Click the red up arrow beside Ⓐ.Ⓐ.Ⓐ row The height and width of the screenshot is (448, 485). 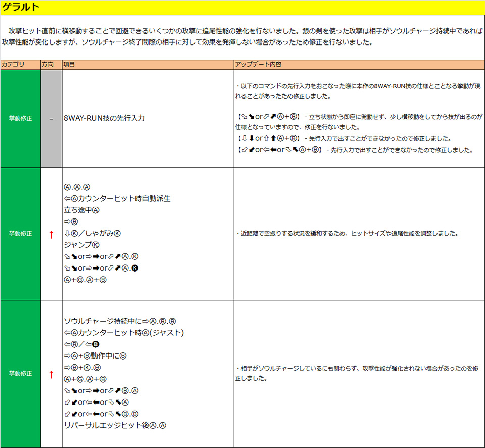(x=51, y=234)
